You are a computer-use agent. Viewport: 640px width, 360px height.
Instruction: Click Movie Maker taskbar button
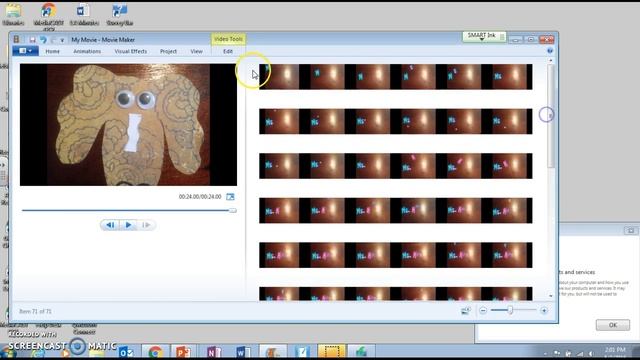[x=272, y=352]
